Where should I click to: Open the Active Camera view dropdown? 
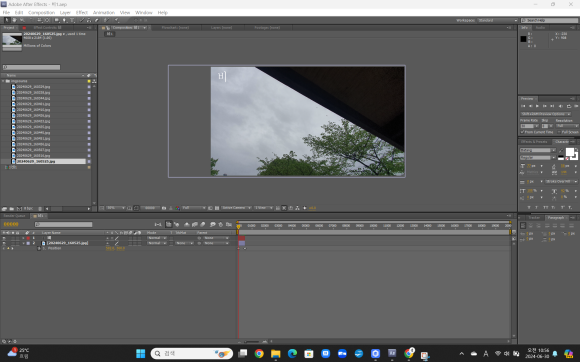(x=236, y=208)
